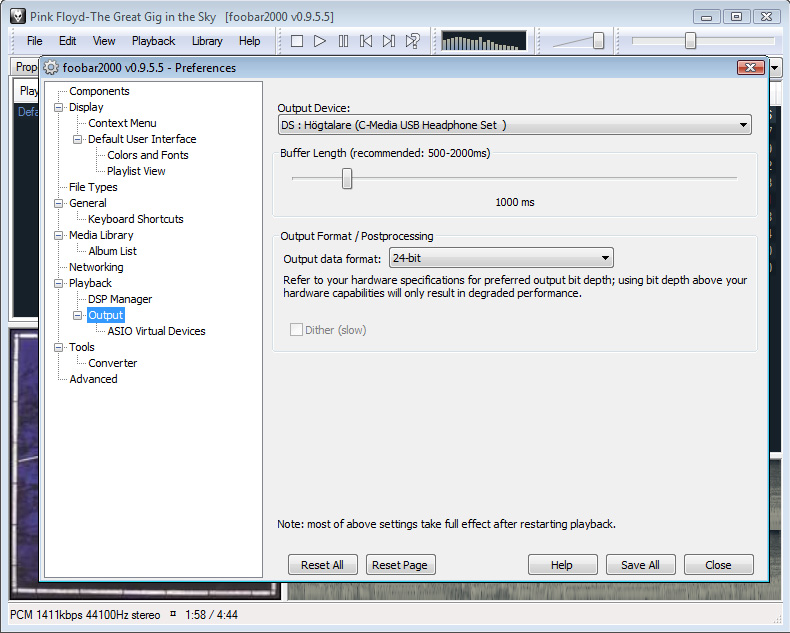
Task: Select Networking in the tree
Action: [96, 267]
